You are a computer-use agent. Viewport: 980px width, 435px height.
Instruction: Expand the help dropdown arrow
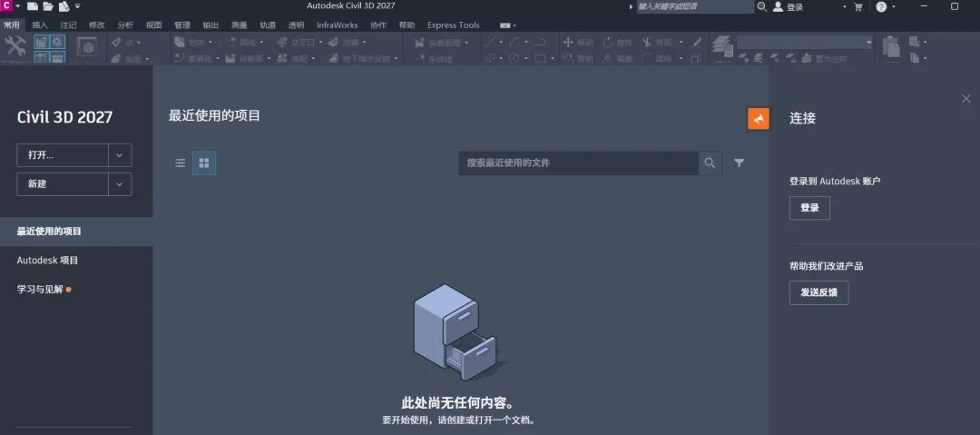894,7
